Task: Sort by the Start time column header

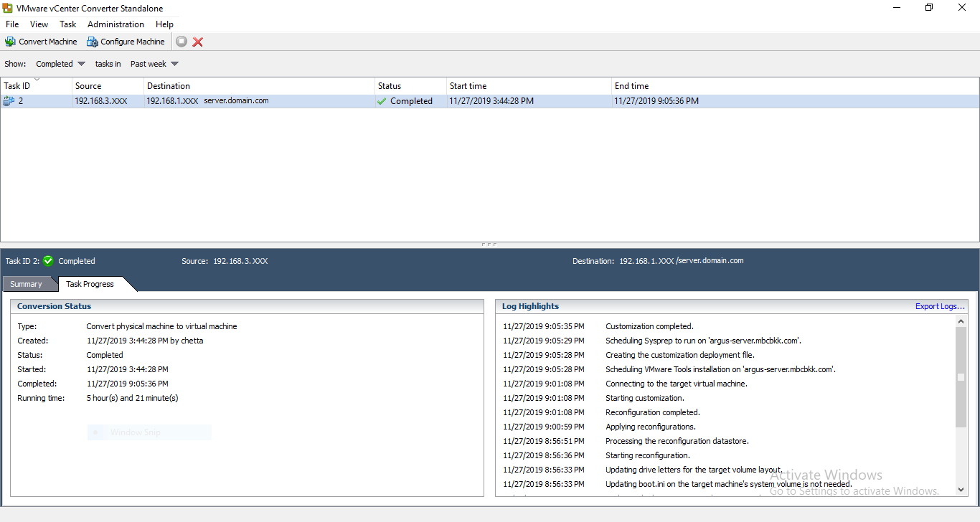Action: pos(529,86)
